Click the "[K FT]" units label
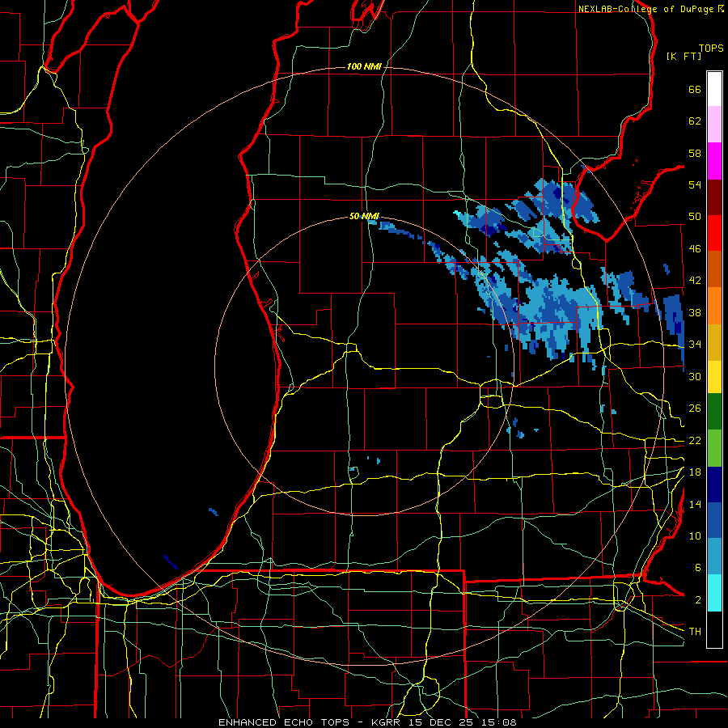728x728 pixels. 684,57
